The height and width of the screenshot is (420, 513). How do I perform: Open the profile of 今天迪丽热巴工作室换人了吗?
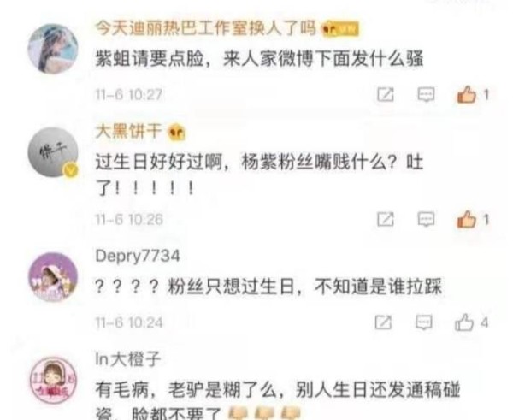tap(205, 28)
